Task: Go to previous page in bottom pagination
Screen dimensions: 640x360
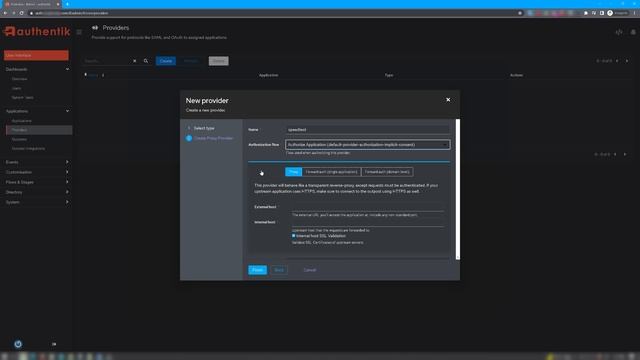Action: point(615,154)
